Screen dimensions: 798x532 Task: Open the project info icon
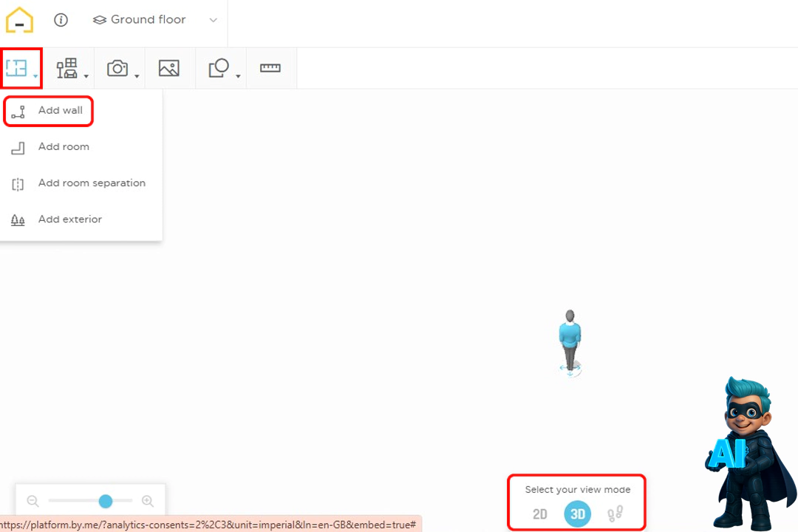pyautogui.click(x=61, y=21)
